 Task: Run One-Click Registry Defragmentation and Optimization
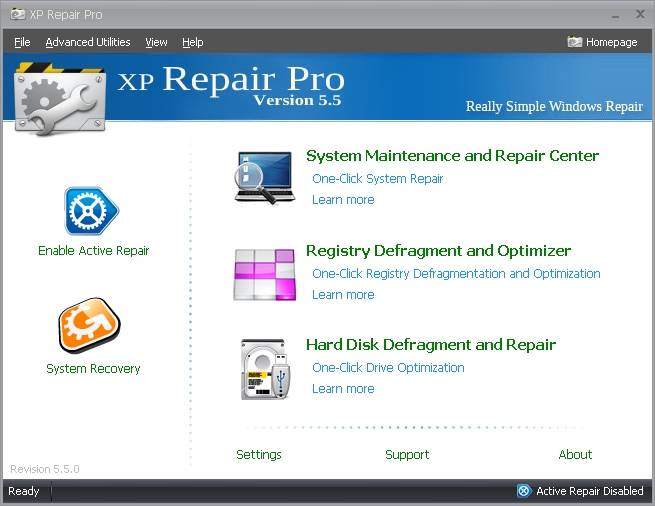(456, 273)
